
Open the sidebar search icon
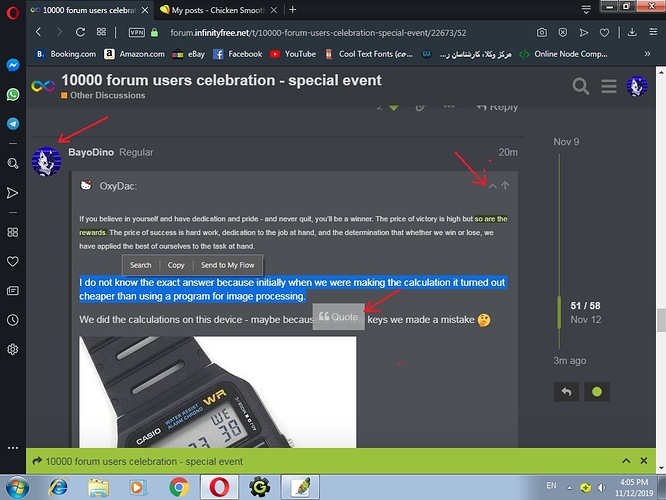(x=13, y=164)
